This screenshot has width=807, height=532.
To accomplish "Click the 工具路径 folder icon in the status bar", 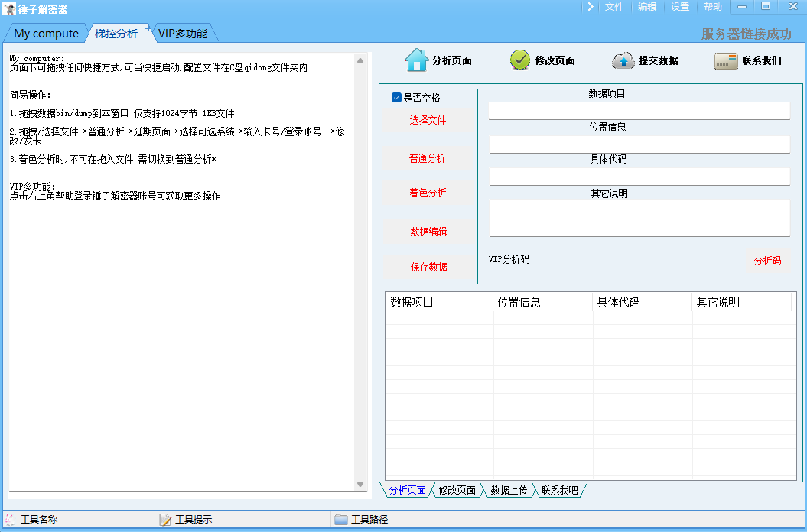I will (x=340, y=519).
